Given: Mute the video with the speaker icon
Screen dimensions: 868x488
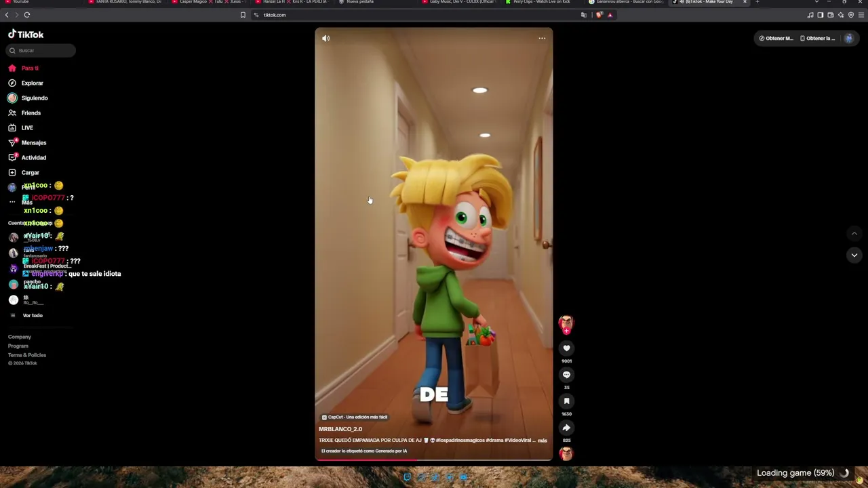Looking at the screenshot, I should click(325, 39).
